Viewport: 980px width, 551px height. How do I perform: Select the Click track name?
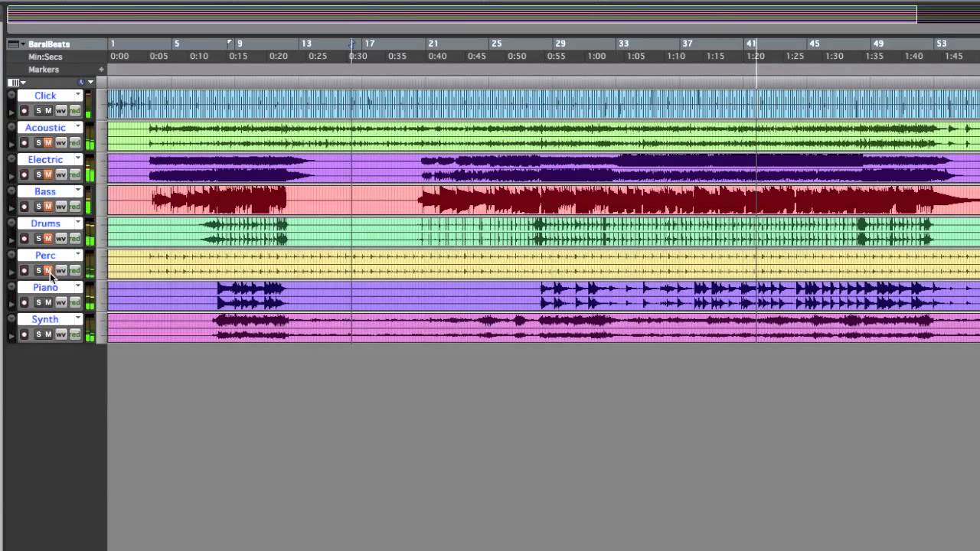coord(45,95)
